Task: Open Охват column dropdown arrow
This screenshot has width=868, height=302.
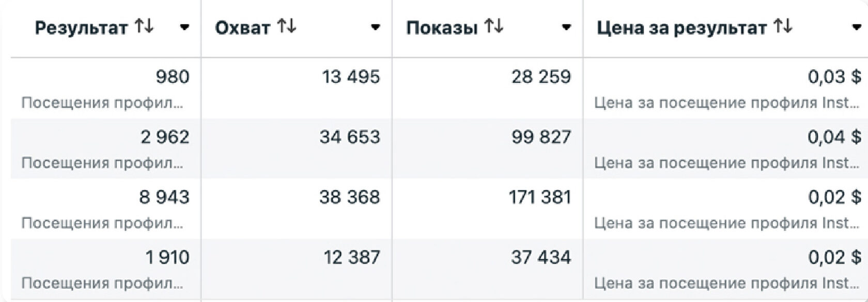Action: (376, 27)
